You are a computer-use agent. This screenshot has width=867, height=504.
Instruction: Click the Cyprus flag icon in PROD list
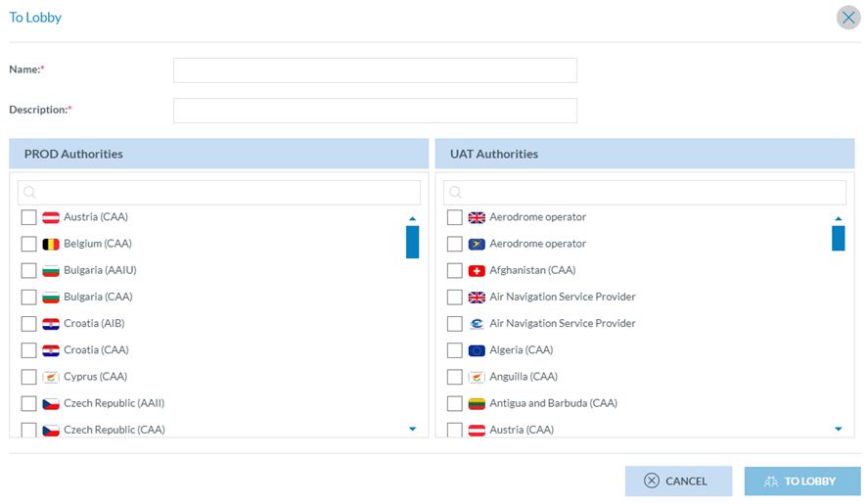coord(51,377)
